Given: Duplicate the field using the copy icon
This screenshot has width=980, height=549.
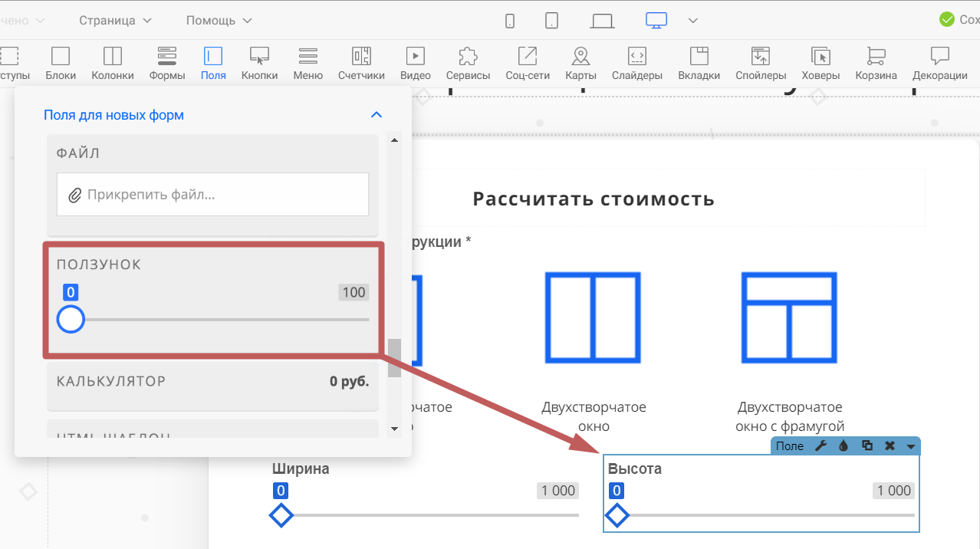Looking at the screenshot, I should [x=867, y=446].
